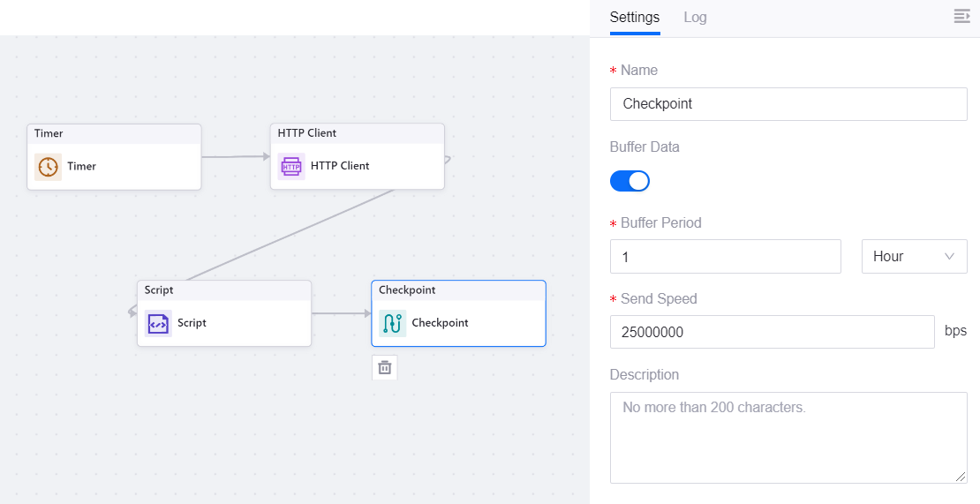Switch to the Log tab
The width and height of the screenshot is (980, 504).
[695, 18]
